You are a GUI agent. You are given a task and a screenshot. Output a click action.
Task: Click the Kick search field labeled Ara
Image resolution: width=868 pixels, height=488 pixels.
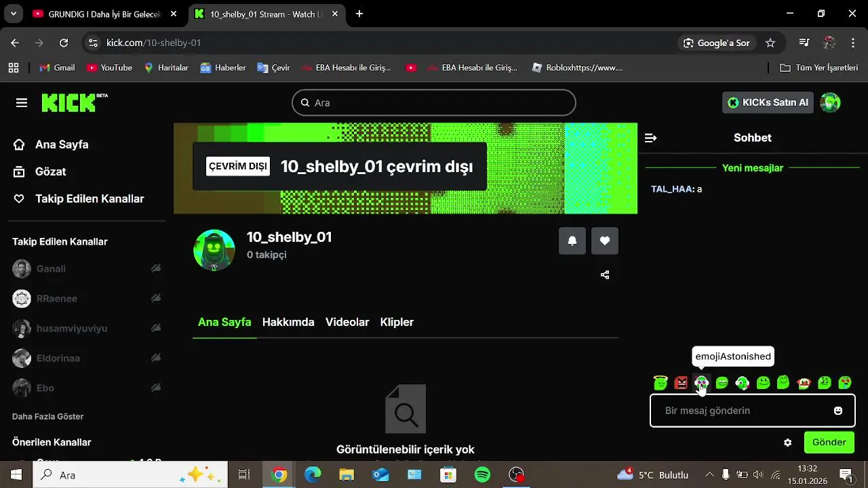pos(434,103)
